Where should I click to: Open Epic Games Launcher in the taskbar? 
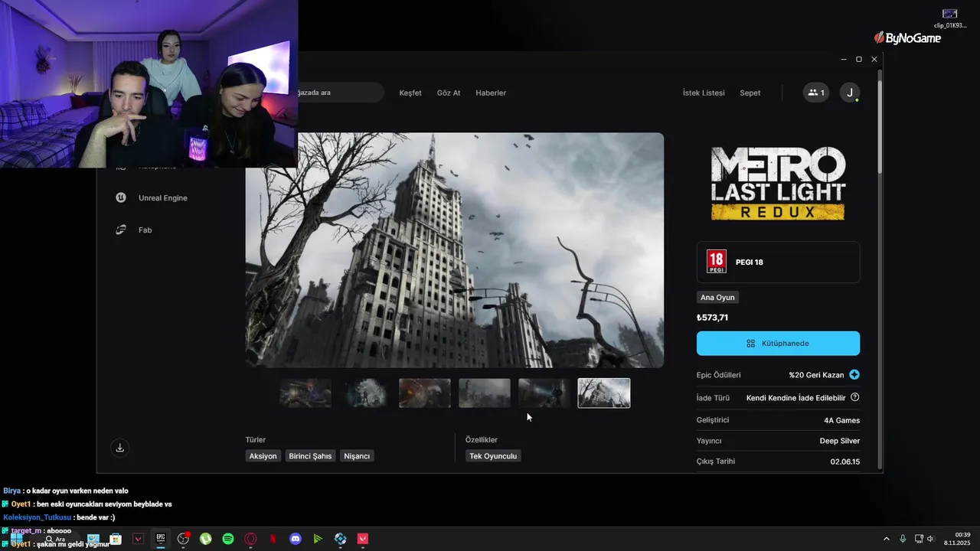161,539
